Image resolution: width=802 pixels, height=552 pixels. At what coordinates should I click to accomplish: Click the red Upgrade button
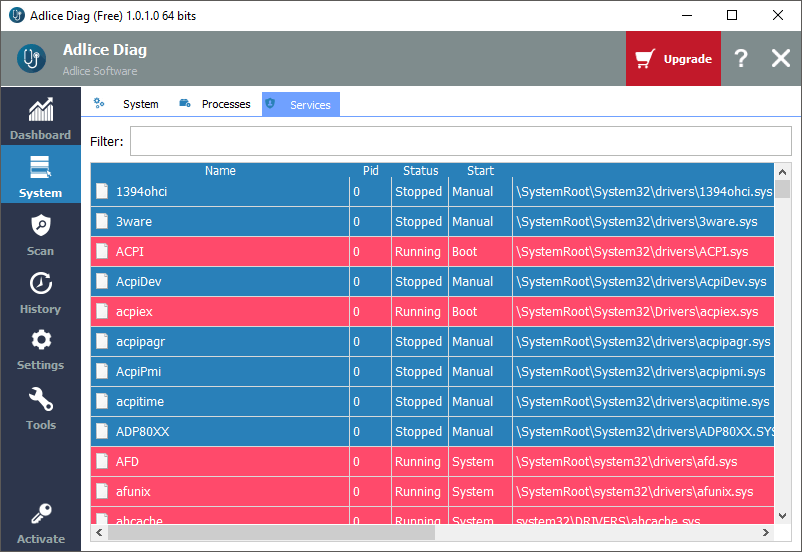(x=673, y=59)
